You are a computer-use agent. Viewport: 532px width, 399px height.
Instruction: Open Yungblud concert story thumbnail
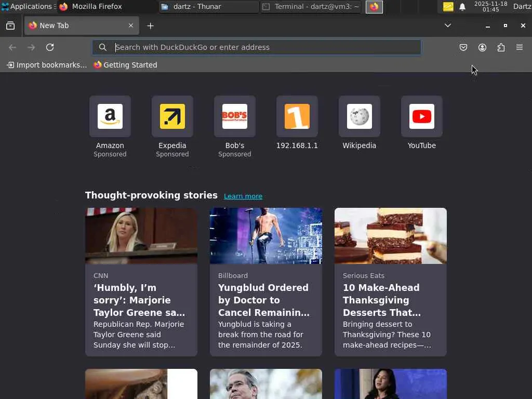pyautogui.click(x=266, y=236)
